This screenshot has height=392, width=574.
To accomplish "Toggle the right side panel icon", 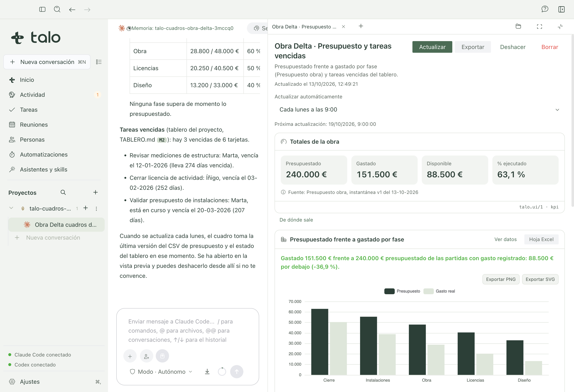I will point(561,9).
